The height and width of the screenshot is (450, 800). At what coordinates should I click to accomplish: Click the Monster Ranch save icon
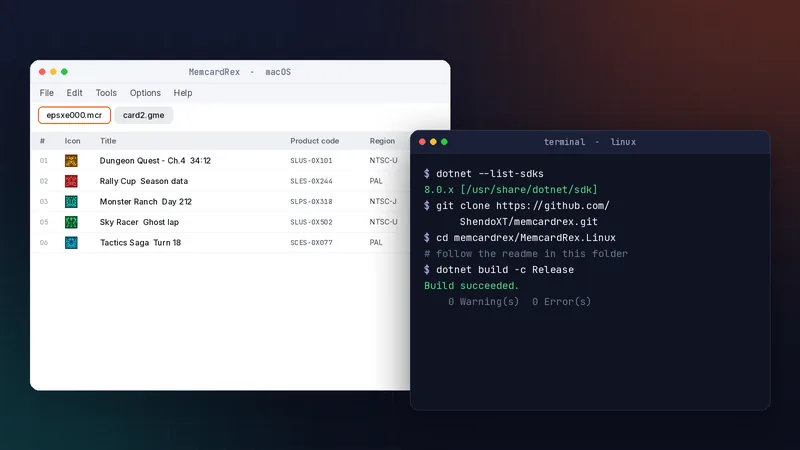[71, 202]
